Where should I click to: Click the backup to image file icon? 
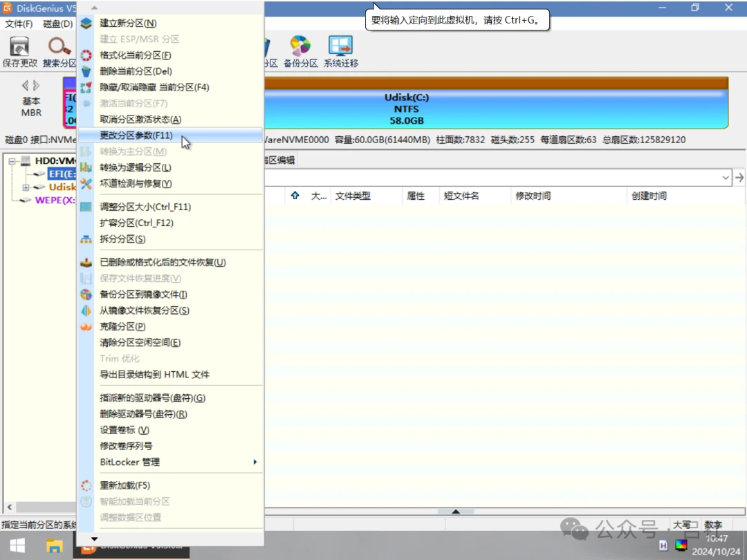pyautogui.click(x=86, y=295)
